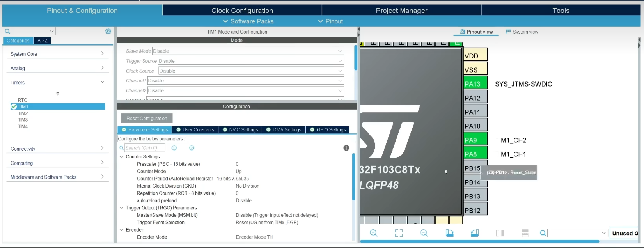Select the Parameter Settings tab
Viewport: 644px width, 248px height.
145,130
